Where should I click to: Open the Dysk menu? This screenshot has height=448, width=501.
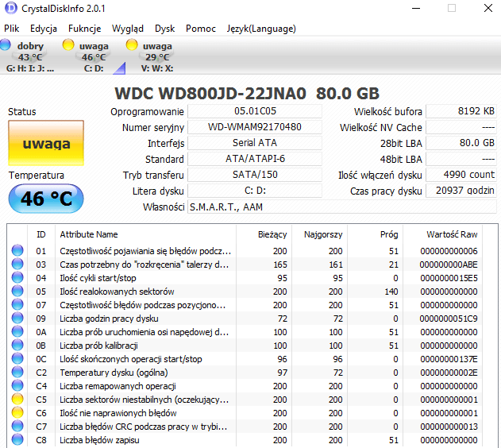[x=165, y=29]
